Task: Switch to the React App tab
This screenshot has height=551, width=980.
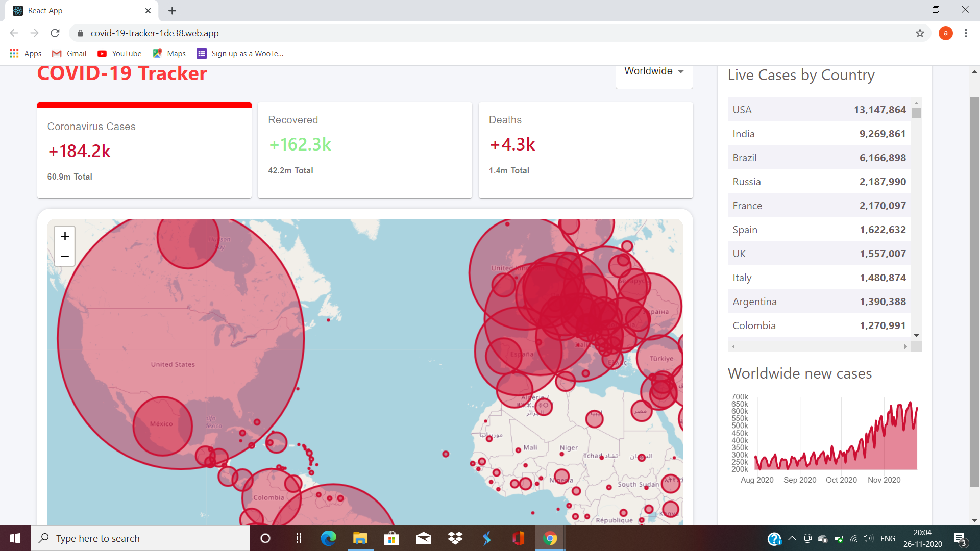Action: click(77, 11)
